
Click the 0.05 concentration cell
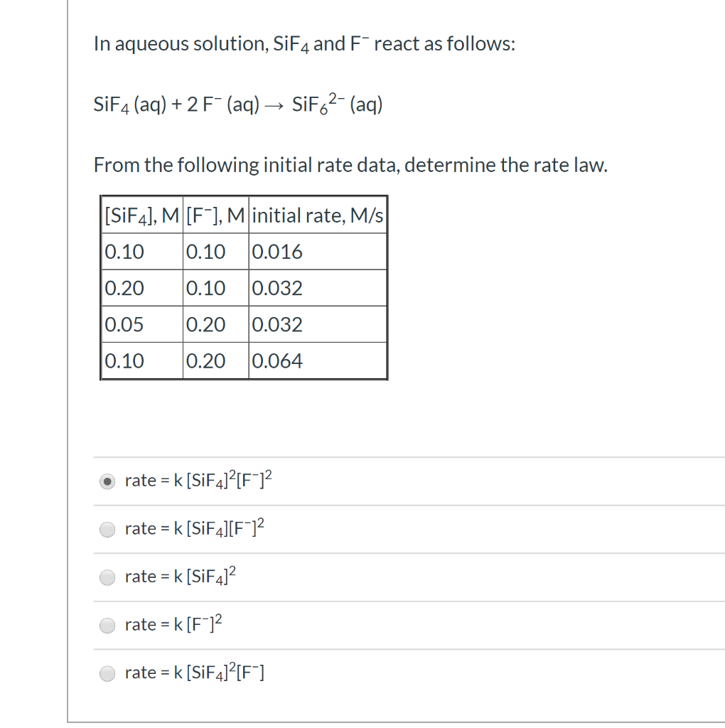[124, 324]
